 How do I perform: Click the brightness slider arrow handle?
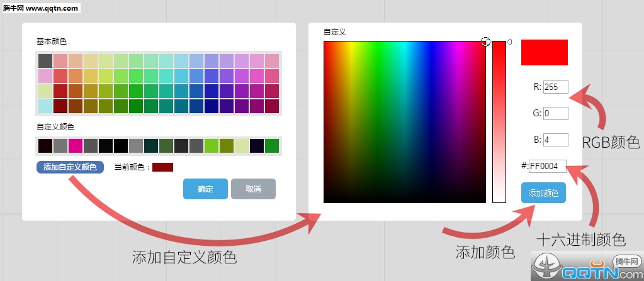509,42
